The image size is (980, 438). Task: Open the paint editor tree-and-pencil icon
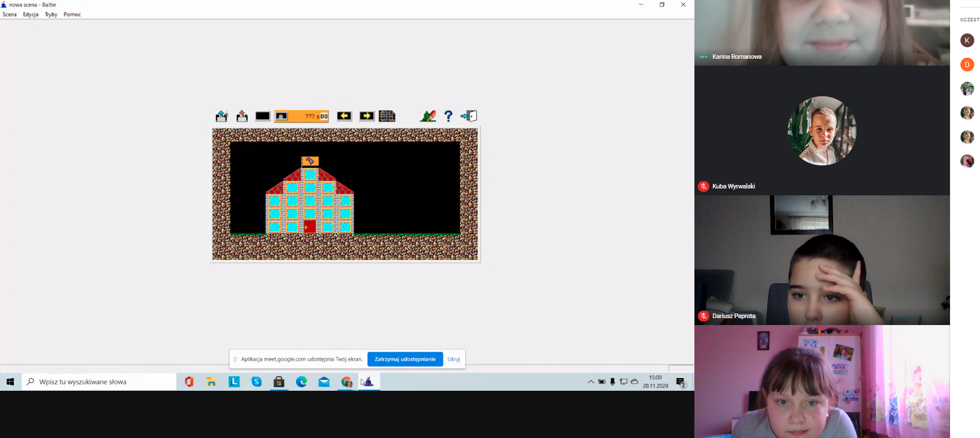(x=428, y=116)
